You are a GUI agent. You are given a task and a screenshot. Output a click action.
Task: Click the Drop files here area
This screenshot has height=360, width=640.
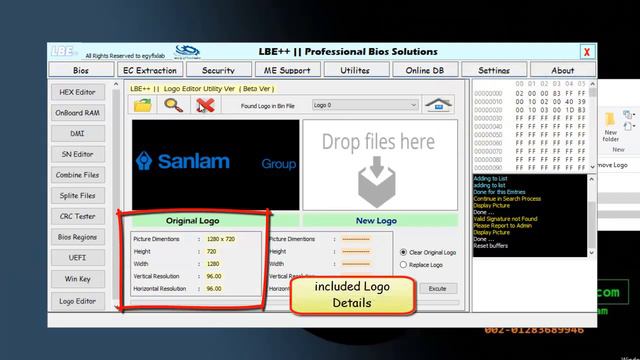tap(380, 165)
